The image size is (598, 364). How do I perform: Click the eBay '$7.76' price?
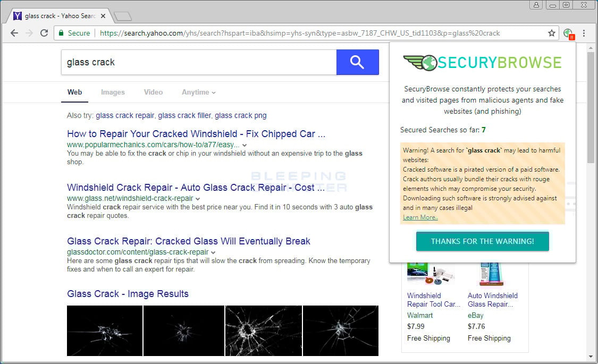(476, 327)
